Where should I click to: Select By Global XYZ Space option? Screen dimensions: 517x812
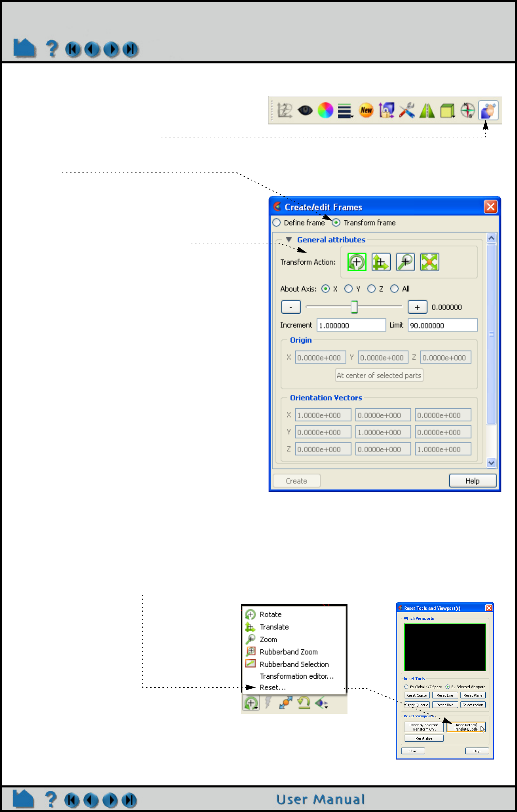coord(406,687)
